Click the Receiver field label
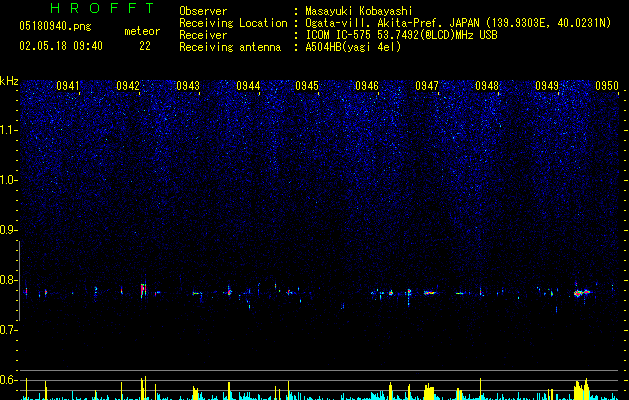Screen dimensions: 629x400 (x=203, y=35)
